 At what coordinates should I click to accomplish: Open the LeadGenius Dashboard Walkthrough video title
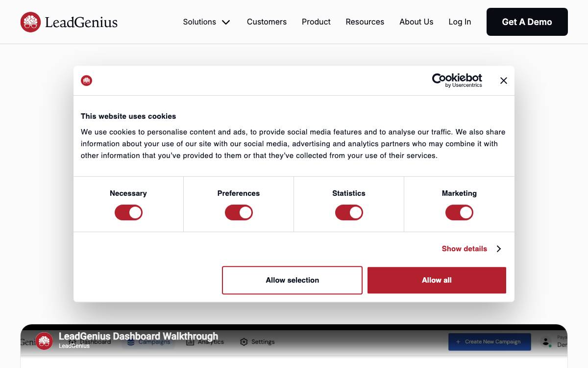coord(138,336)
